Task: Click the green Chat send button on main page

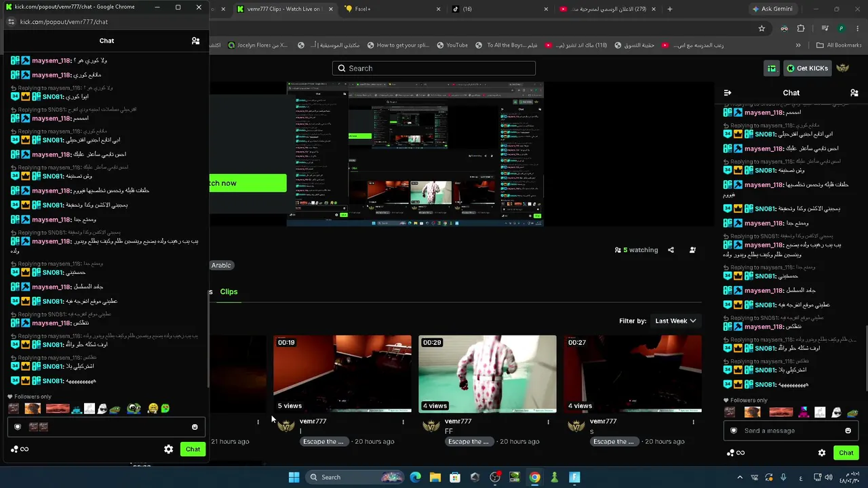Action: tap(846, 453)
